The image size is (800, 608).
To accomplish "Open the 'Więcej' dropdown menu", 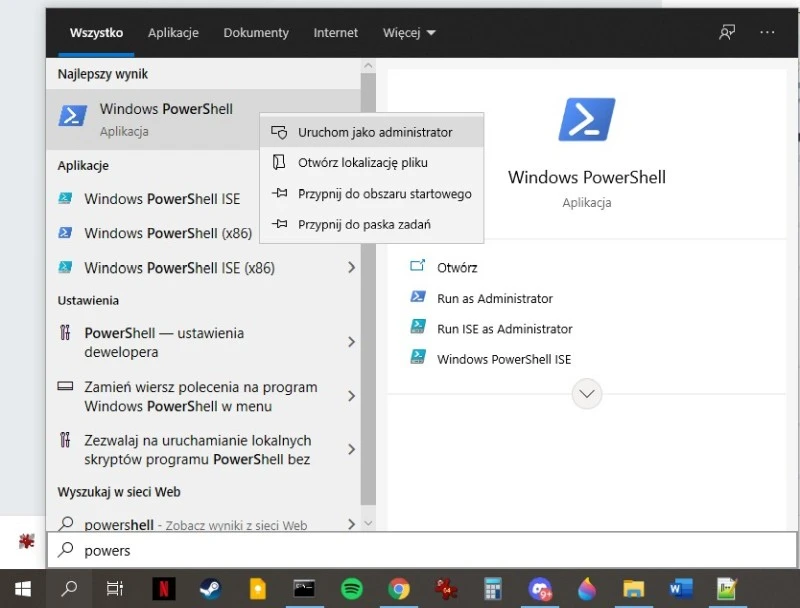I will pyautogui.click(x=408, y=32).
